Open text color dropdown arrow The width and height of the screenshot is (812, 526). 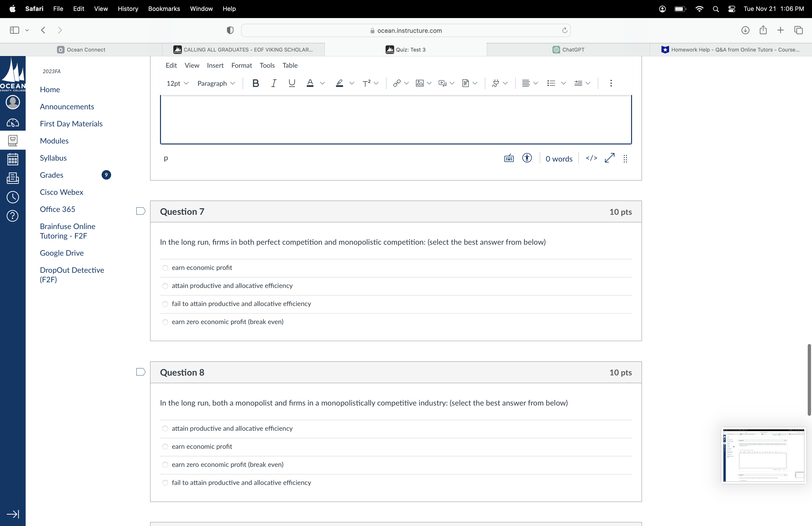[322, 83]
